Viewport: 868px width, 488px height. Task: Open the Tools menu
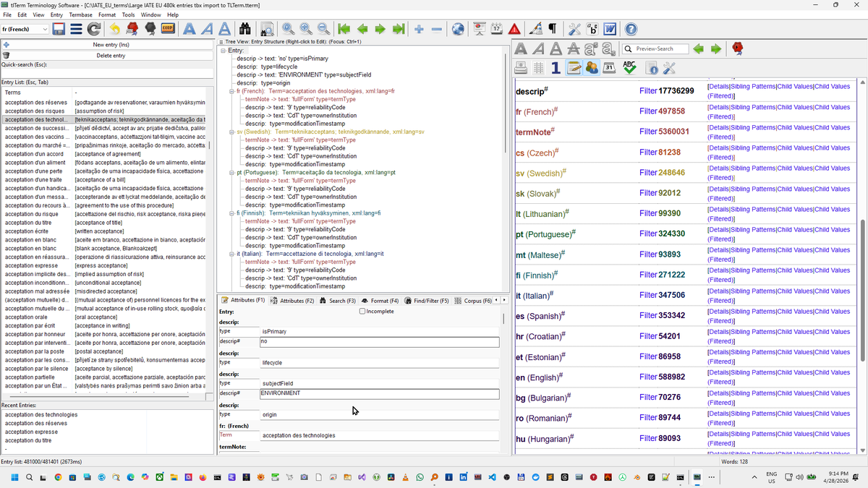[128, 14]
